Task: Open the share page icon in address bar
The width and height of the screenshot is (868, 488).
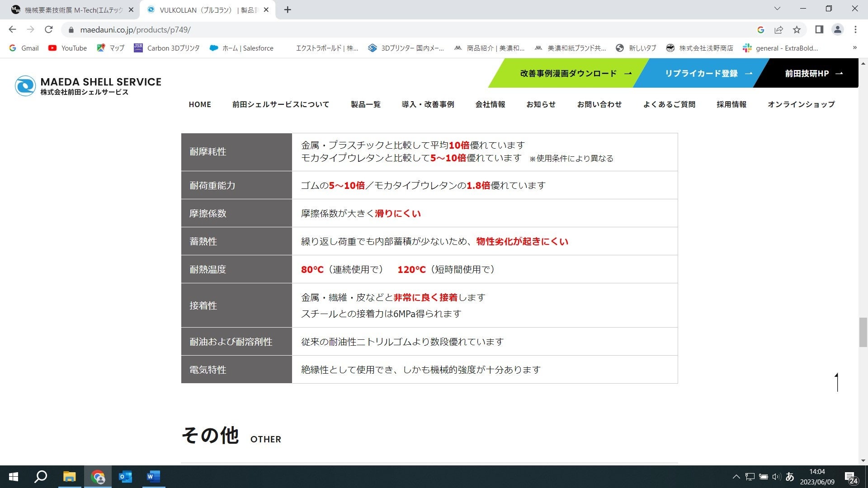Action: [778, 30]
